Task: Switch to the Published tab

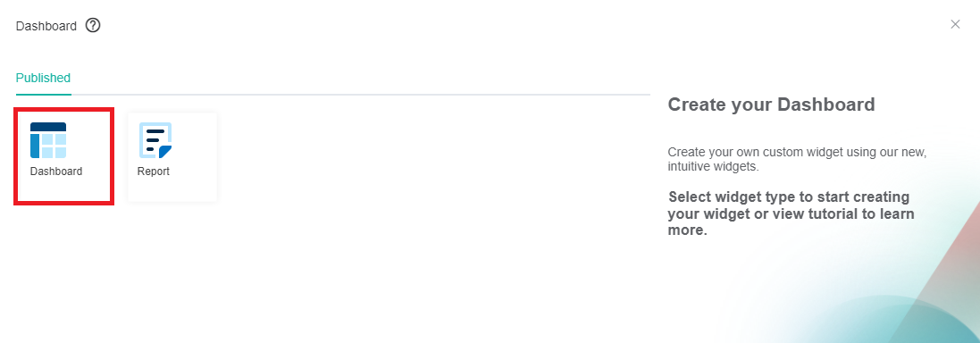Action: (x=43, y=78)
